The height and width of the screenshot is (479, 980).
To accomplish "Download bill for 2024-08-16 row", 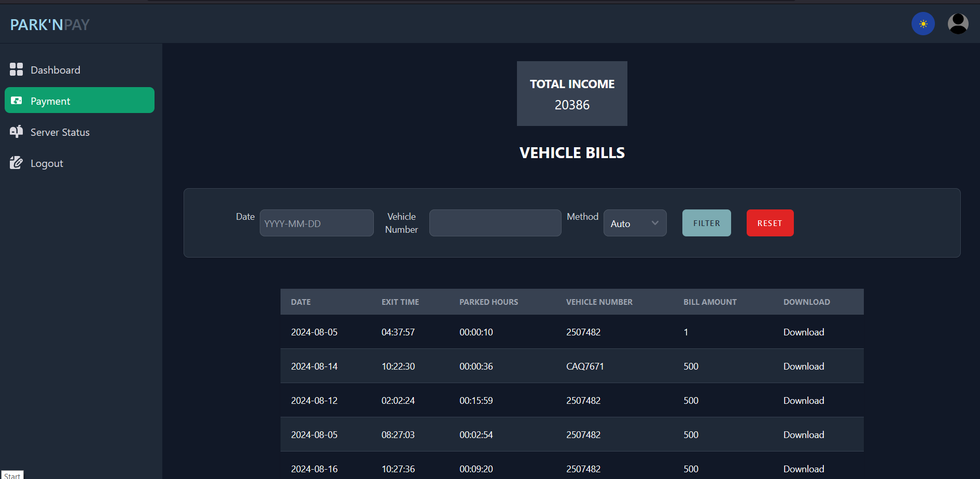I will tap(804, 469).
